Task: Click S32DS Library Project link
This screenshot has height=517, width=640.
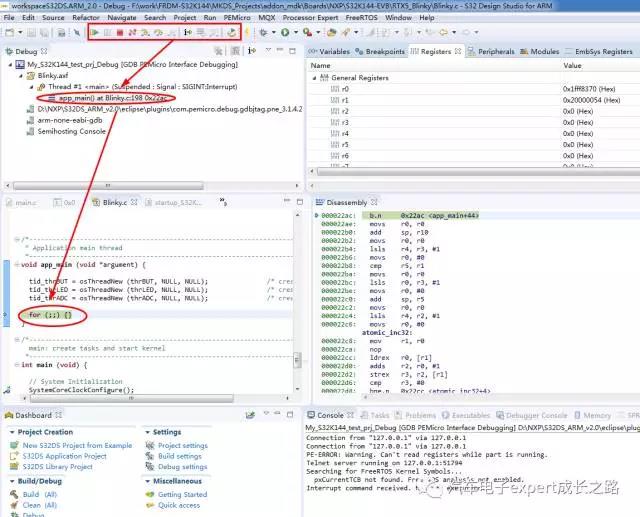Action: [x=58, y=467]
